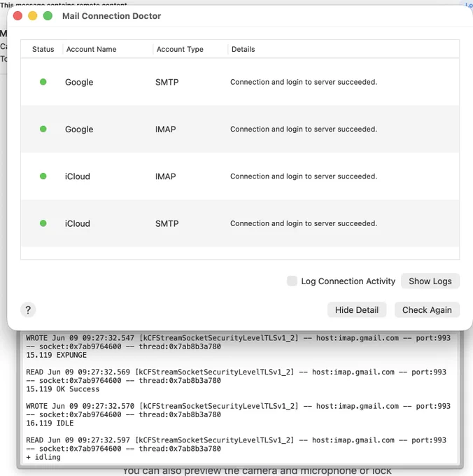473x476 pixels.
Task: Enable Log Connection Activity checkbox
Action: click(x=292, y=281)
